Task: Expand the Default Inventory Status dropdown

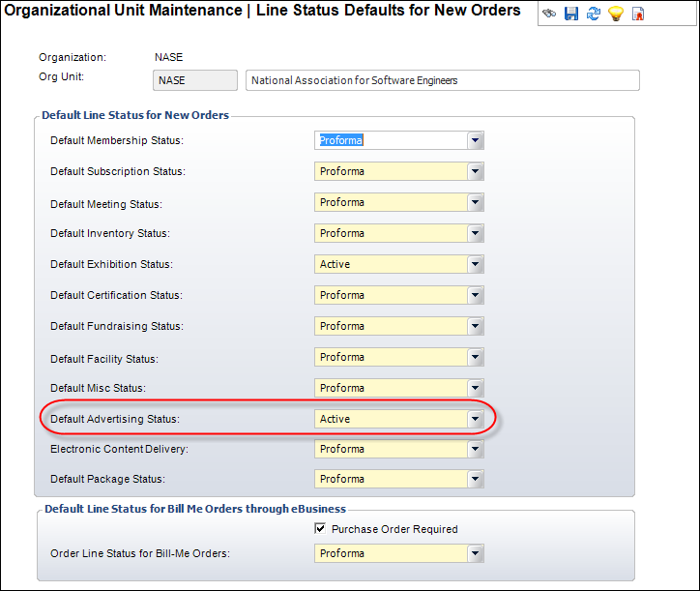Action: point(476,233)
